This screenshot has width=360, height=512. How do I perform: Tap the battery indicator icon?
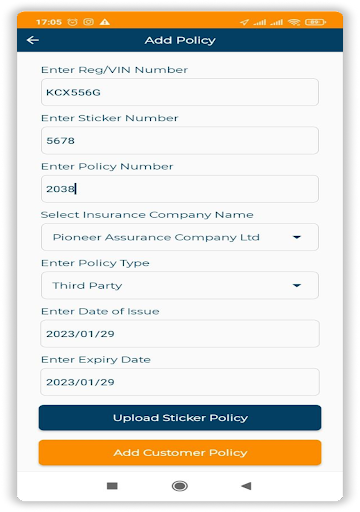(x=315, y=22)
